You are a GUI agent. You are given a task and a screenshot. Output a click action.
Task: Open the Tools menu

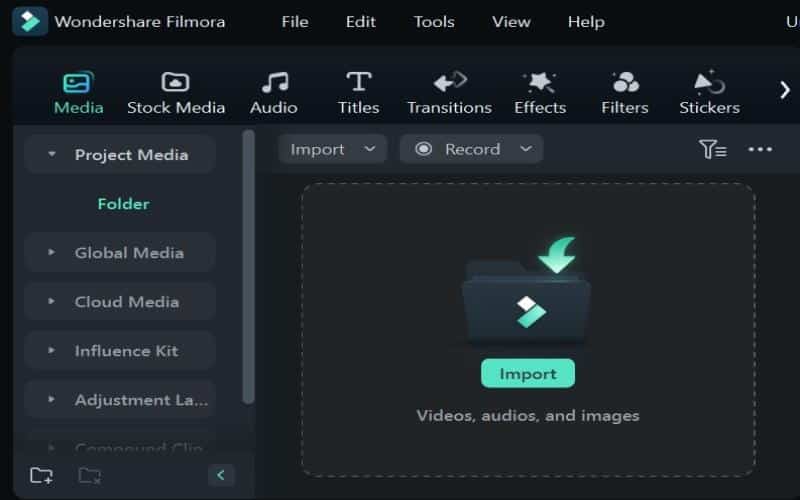click(x=434, y=22)
